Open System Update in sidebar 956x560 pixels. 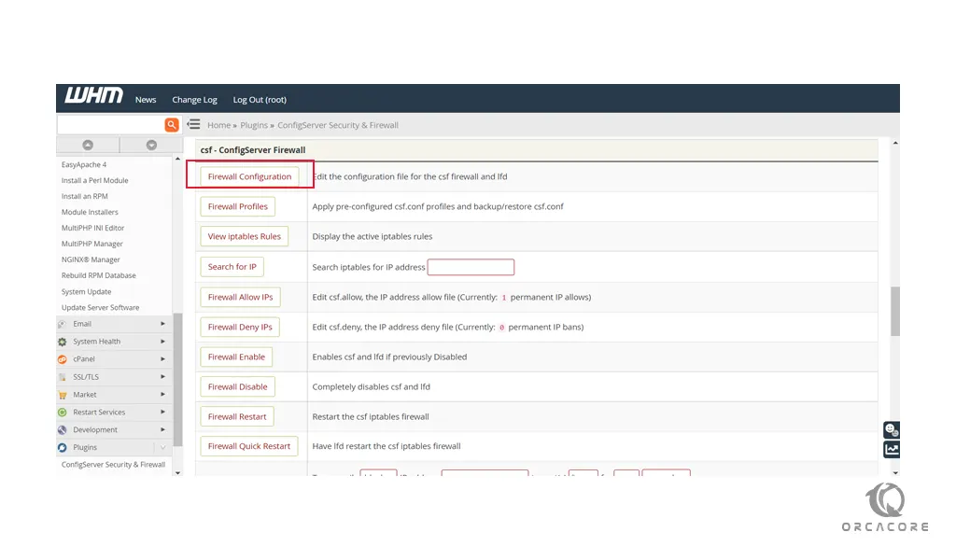[x=86, y=292]
